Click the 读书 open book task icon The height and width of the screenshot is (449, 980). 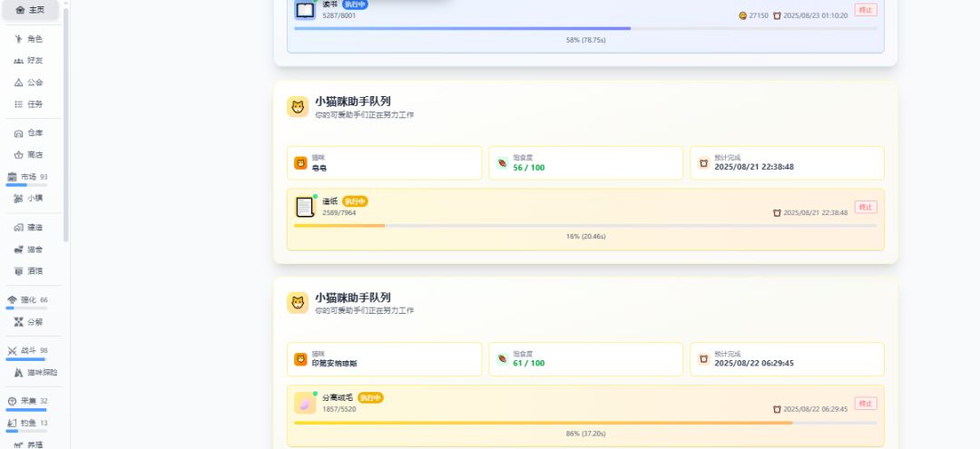point(305,10)
